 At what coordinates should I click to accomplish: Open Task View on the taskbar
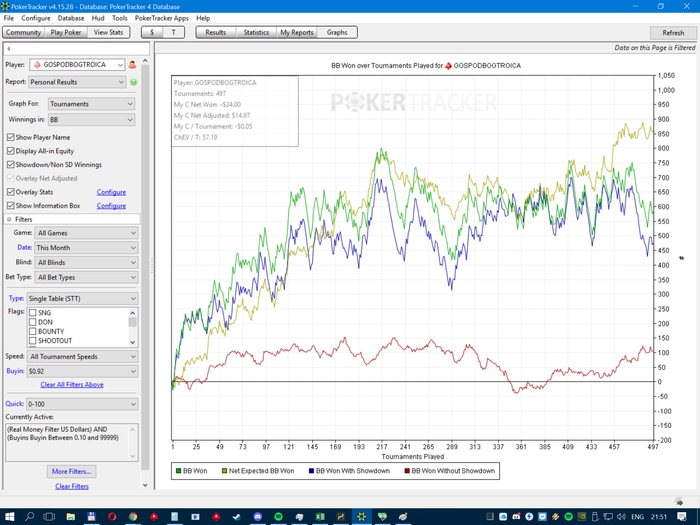point(49,517)
